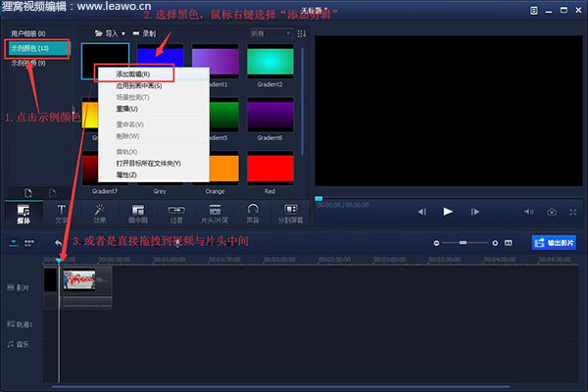This screenshot has height=392, width=588.
Task: Click the 轨道1 overlay track icon
Action: (11, 324)
